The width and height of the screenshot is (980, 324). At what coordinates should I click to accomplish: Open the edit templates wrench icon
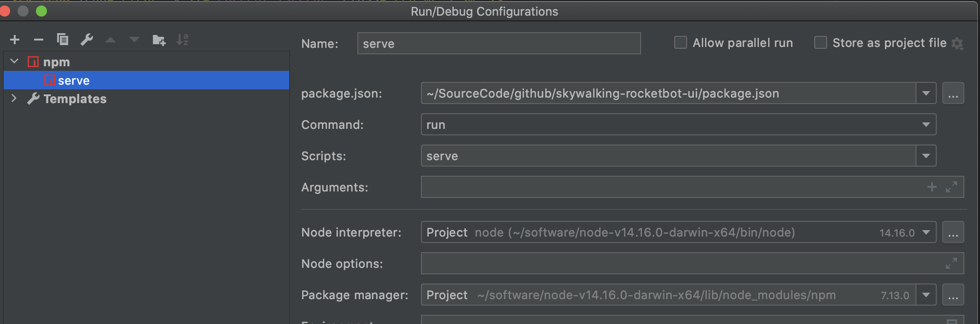(x=87, y=40)
